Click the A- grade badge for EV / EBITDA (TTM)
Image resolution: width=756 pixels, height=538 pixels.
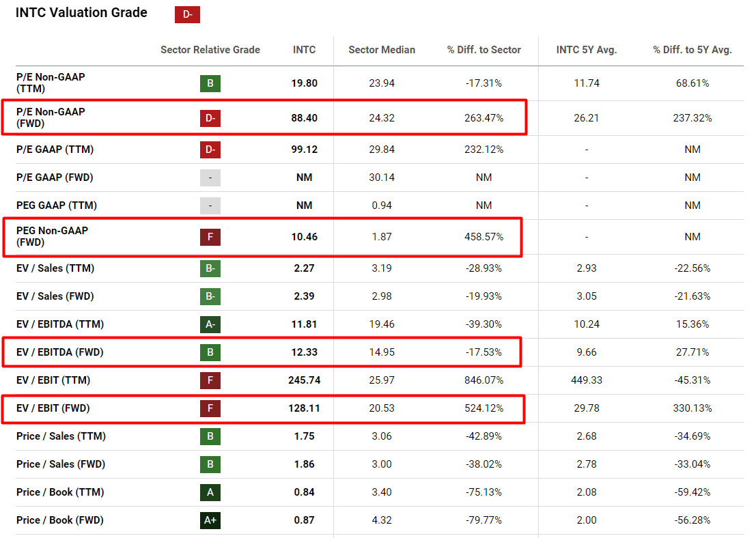[x=210, y=324]
